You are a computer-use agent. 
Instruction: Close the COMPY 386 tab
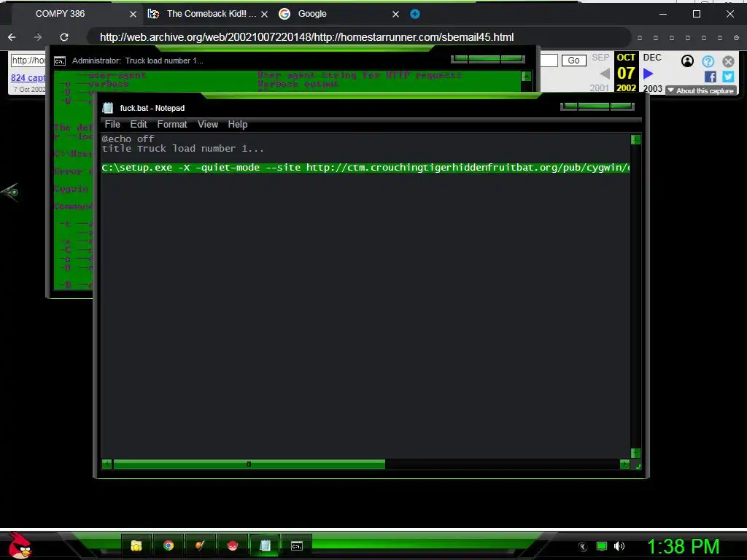pos(133,15)
